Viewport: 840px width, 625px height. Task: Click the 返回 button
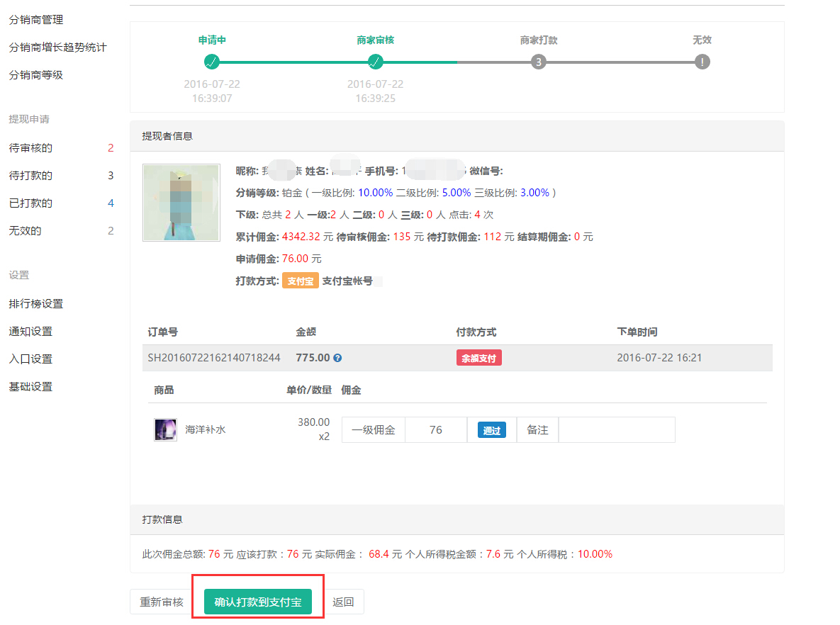coord(343,602)
